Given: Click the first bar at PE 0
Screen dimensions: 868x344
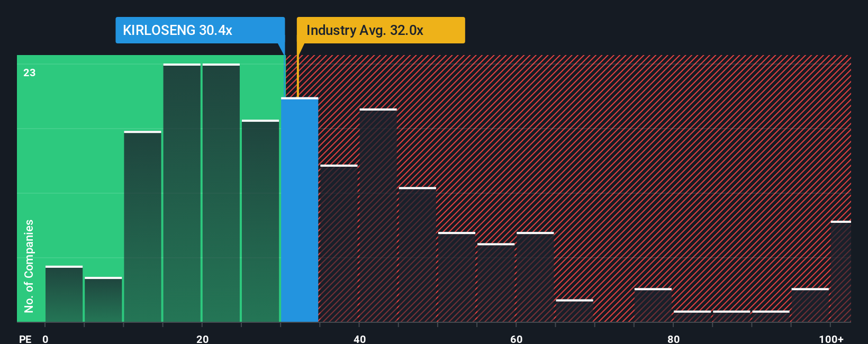Looking at the screenshot, I should click(64, 294).
